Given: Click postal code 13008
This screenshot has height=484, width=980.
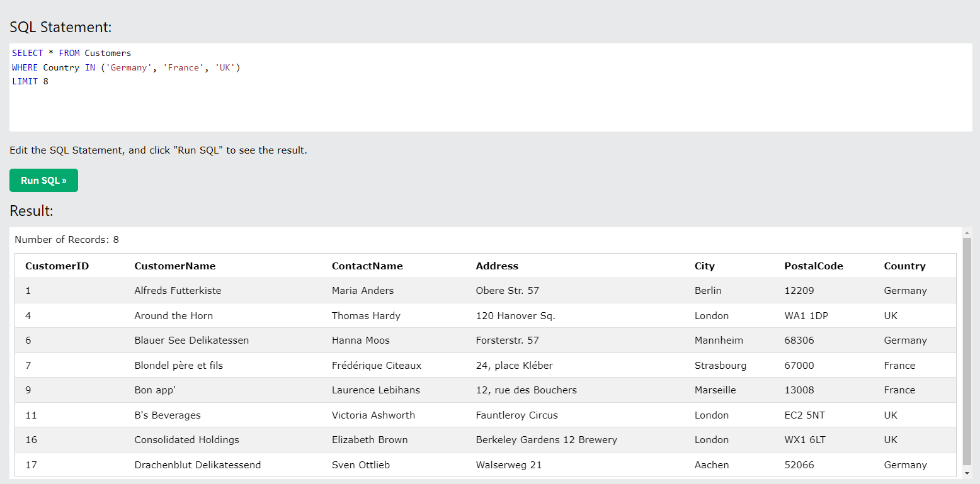Looking at the screenshot, I should pos(799,390).
